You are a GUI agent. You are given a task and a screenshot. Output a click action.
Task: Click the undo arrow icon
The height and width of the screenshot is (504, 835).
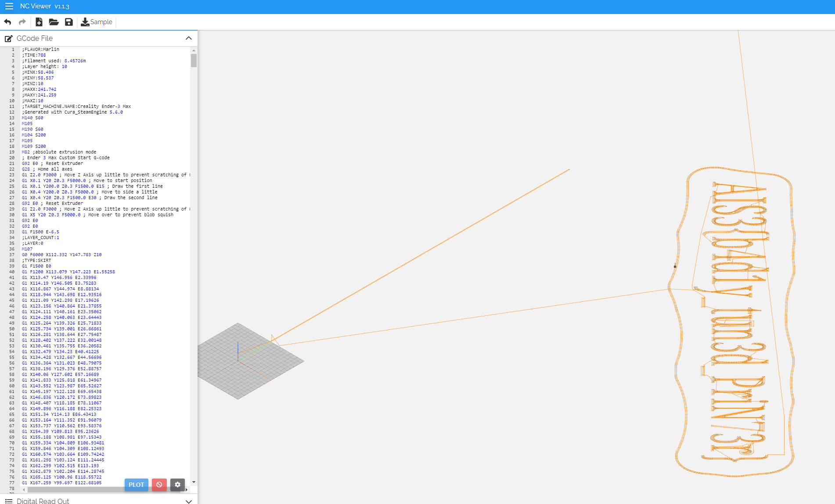click(x=7, y=22)
